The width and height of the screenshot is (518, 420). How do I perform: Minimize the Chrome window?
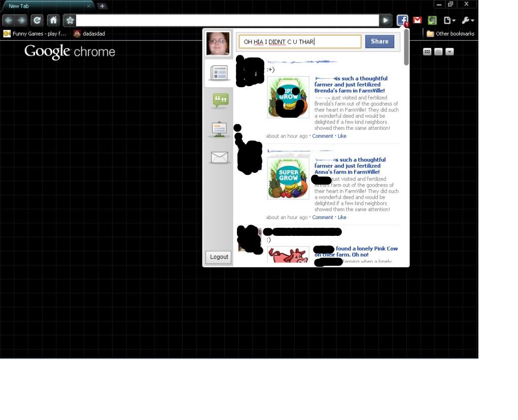coord(439,4)
